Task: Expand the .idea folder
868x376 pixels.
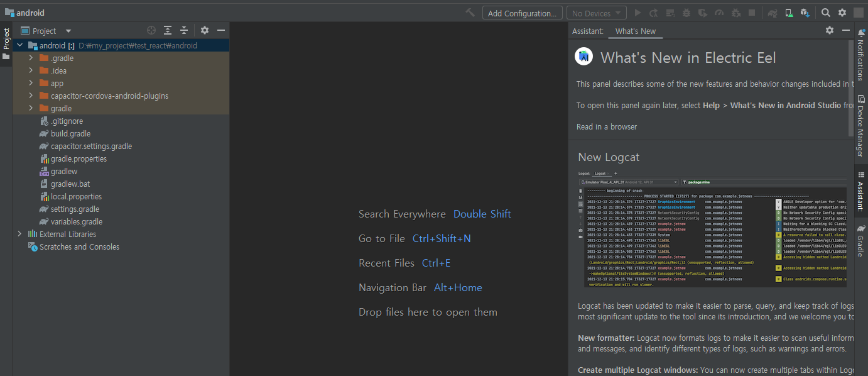Action: [x=31, y=70]
